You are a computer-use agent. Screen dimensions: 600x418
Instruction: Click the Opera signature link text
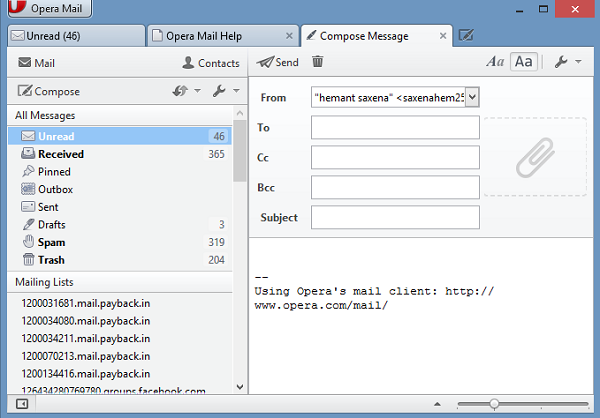click(x=374, y=298)
